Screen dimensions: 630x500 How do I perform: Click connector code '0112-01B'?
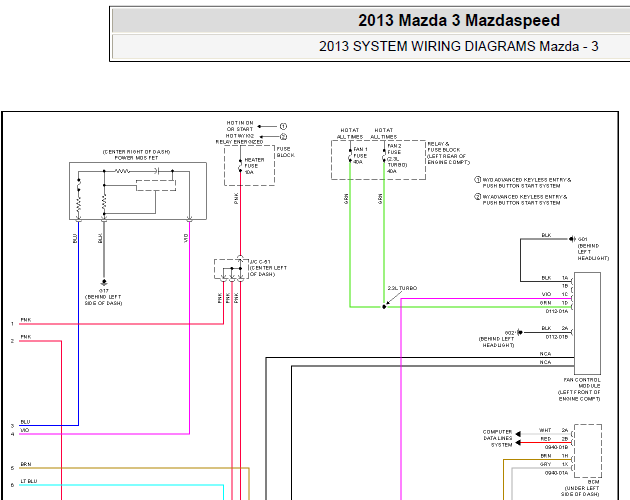click(557, 337)
